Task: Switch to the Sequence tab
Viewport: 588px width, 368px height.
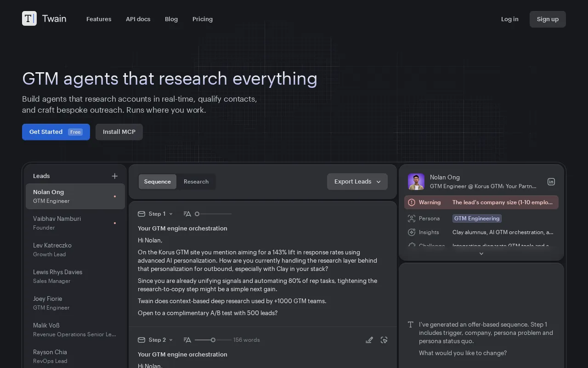Action: click(158, 182)
